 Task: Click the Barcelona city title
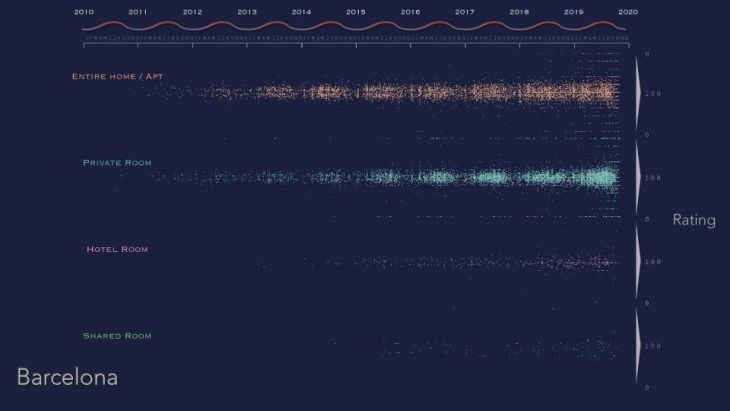(67, 377)
